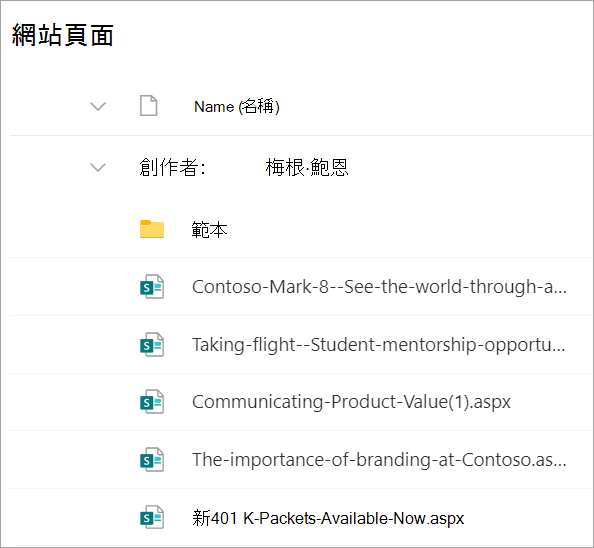Click the page icon beside Communicating-Product-Value file
This screenshot has height=548, width=594.
click(x=152, y=402)
